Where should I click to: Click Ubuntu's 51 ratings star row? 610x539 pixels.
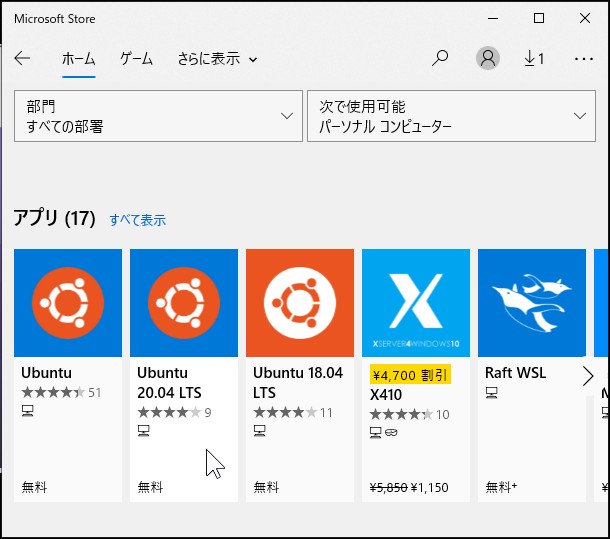[x=61, y=392]
